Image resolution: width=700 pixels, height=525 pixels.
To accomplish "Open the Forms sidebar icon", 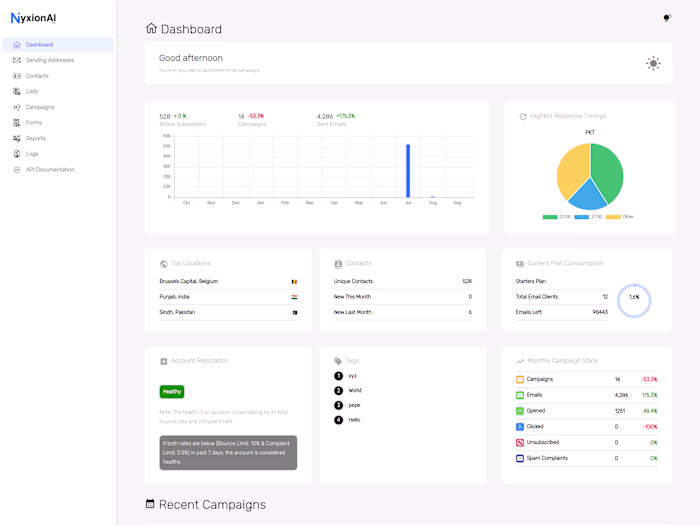I will 17,123.
